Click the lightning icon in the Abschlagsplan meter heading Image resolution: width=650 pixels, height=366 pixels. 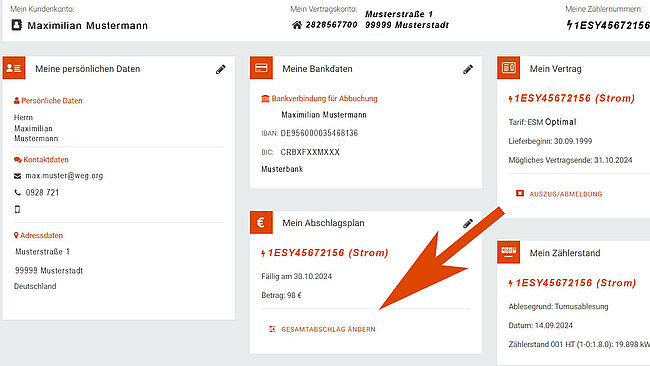(x=263, y=253)
